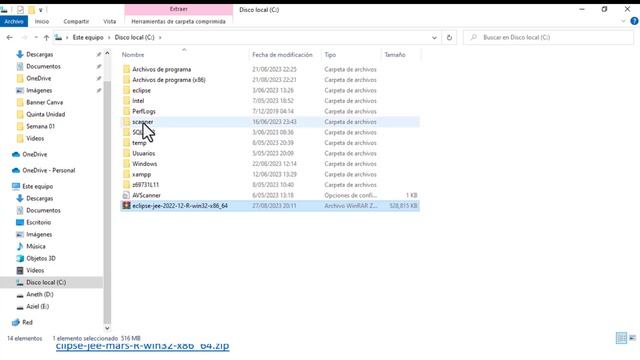Select the eclipse folder icon
Screen dimensions: 640x360
coord(127,91)
